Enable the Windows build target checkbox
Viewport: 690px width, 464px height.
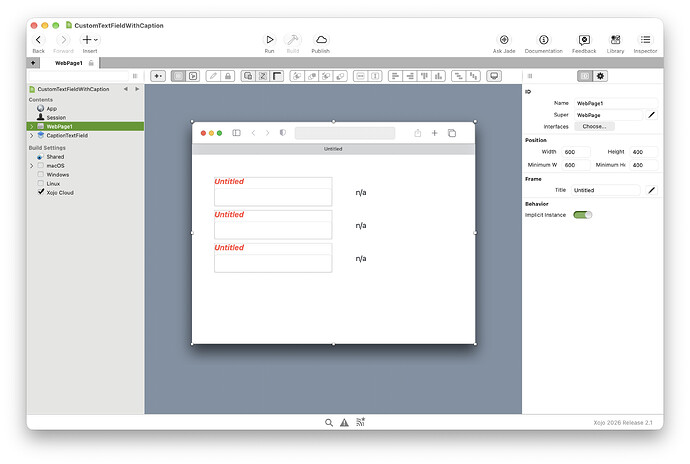tap(40, 174)
